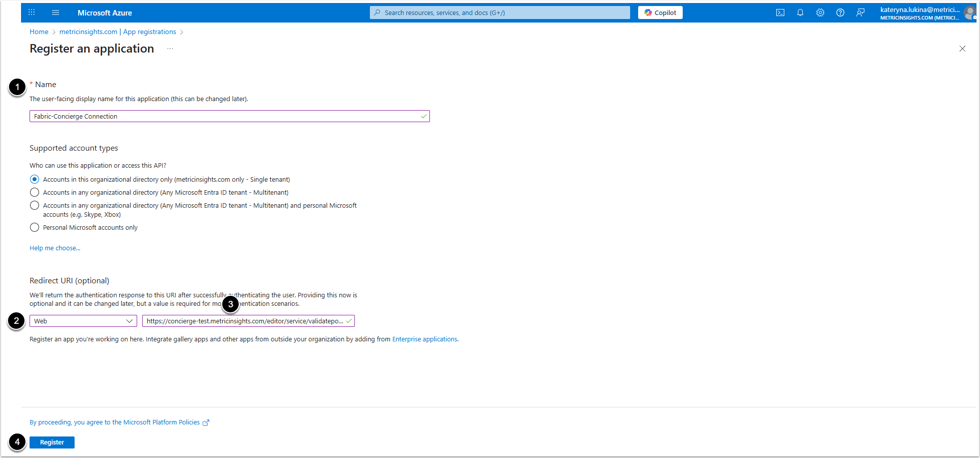
Task: Open the Enterprise applications link
Action: pos(425,339)
